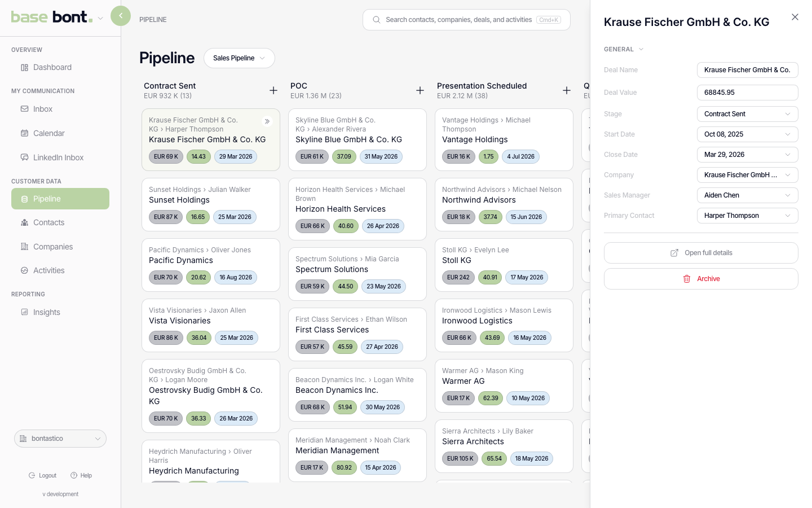
Task: Open the Vantage Holdings deal card
Action: 504,139
